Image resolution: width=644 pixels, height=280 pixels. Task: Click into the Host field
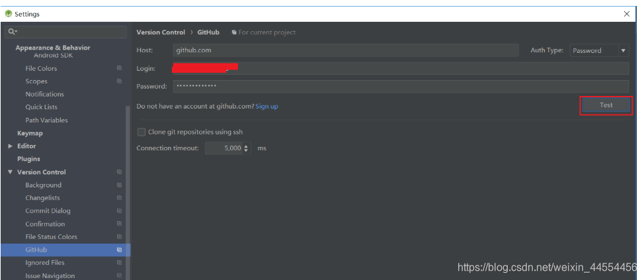pos(346,50)
